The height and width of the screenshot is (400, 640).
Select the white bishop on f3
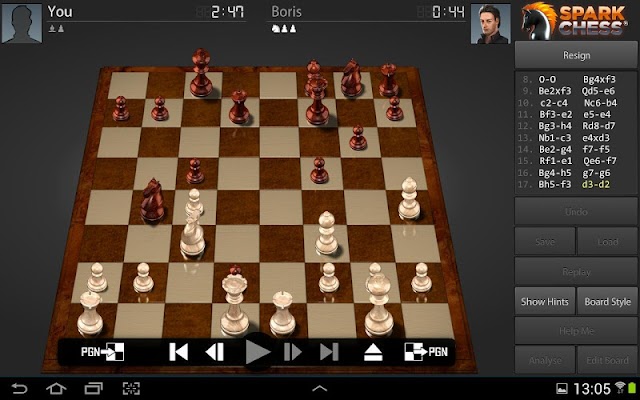click(326, 233)
